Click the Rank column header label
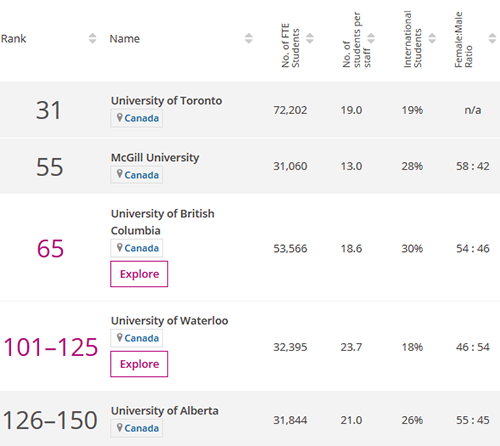Viewport: 500px width, 446px height. click(x=13, y=39)
